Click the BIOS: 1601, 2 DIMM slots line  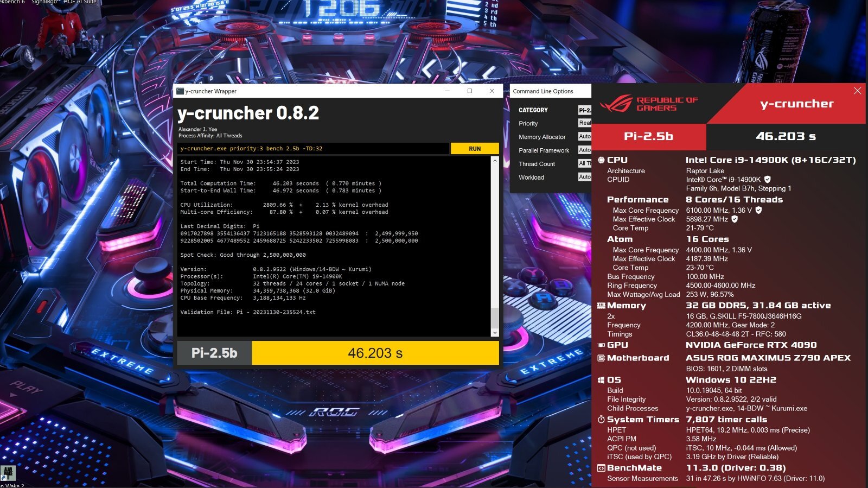(726, 369)
